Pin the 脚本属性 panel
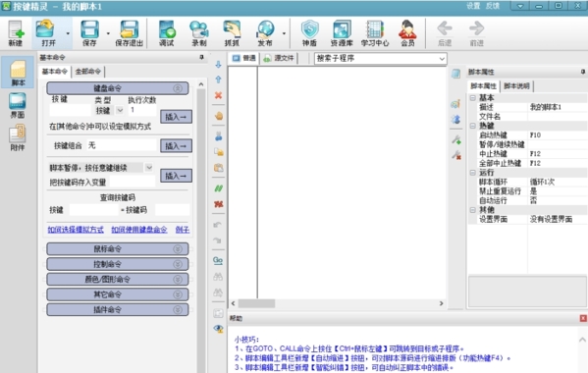Screen dimensions: 588x373 [x=583, y=72]
